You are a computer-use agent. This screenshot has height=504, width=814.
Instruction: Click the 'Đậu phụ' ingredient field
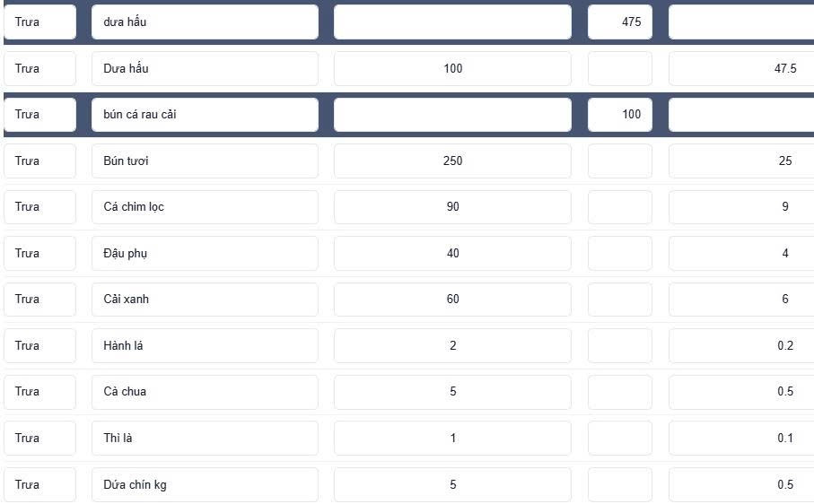205,253
